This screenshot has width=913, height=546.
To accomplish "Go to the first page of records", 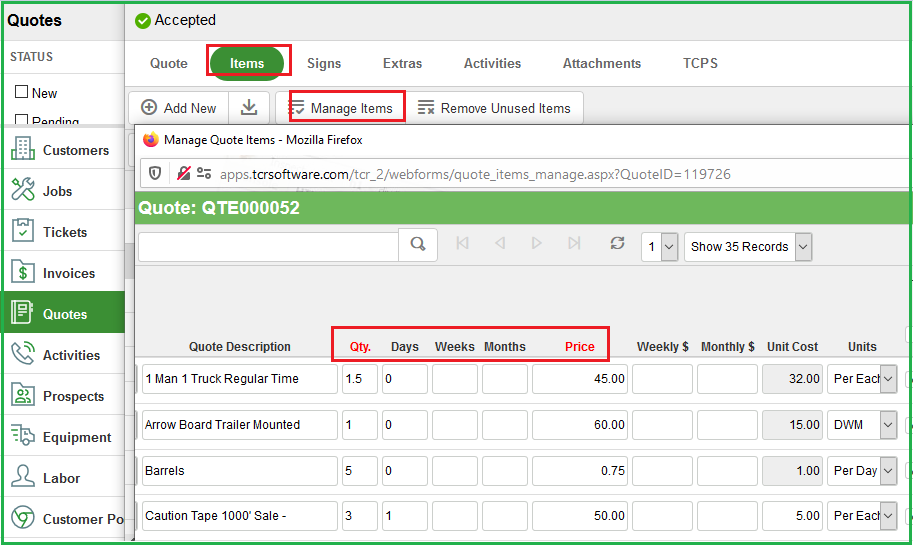I will (x=462, y=244).
